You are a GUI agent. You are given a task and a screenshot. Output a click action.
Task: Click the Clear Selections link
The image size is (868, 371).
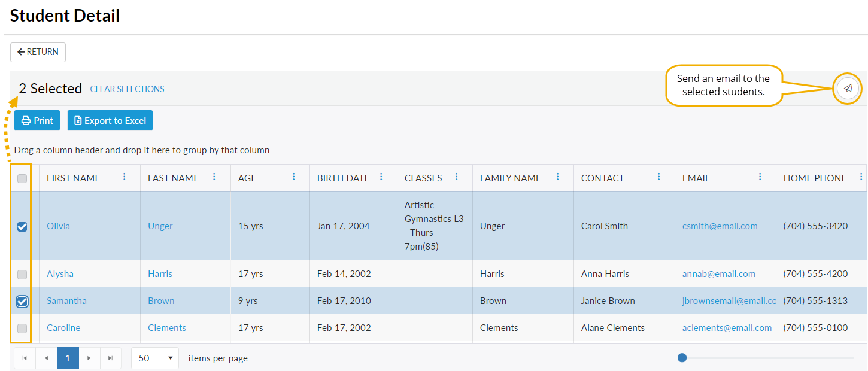coord(127,89)
